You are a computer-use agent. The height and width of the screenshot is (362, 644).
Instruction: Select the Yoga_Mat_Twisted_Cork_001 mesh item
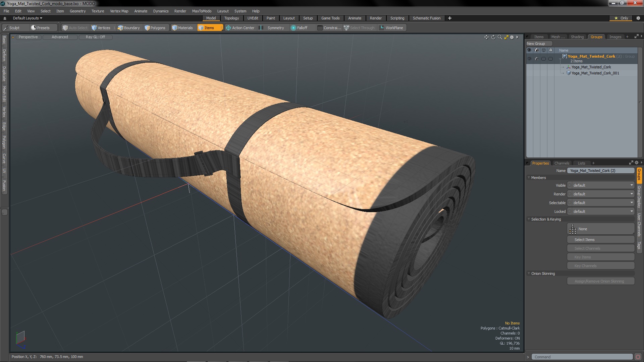point(595,73)
